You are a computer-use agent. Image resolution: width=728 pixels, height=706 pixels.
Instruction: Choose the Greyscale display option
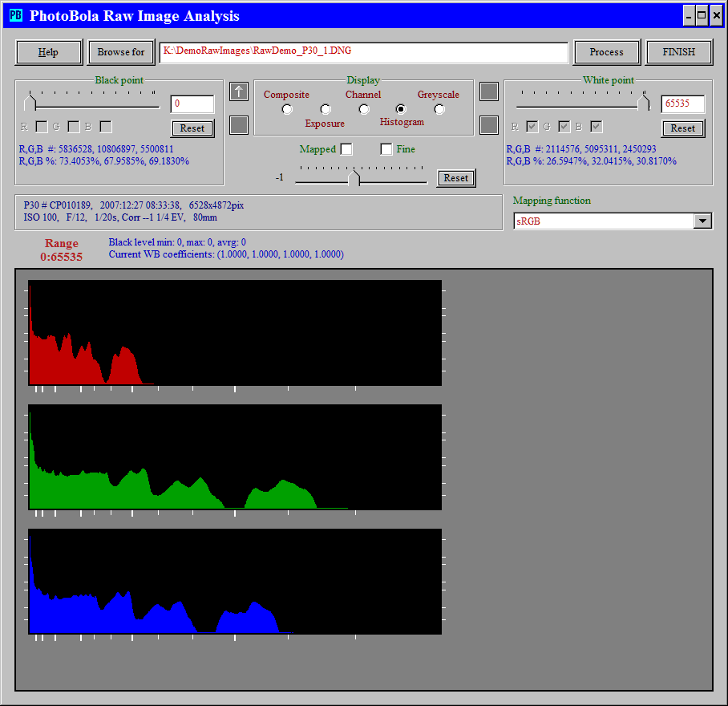pos(439,109)
